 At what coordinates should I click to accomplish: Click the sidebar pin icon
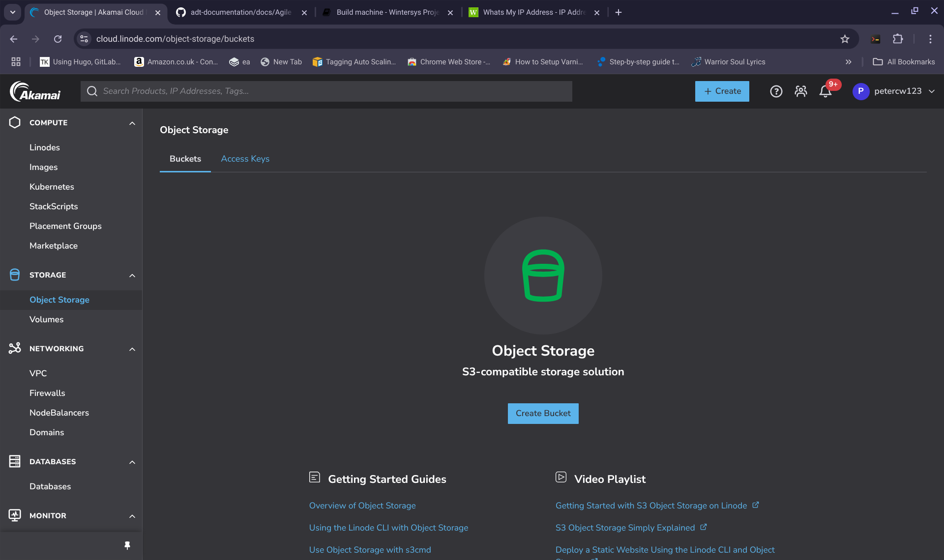coord(127,545)
